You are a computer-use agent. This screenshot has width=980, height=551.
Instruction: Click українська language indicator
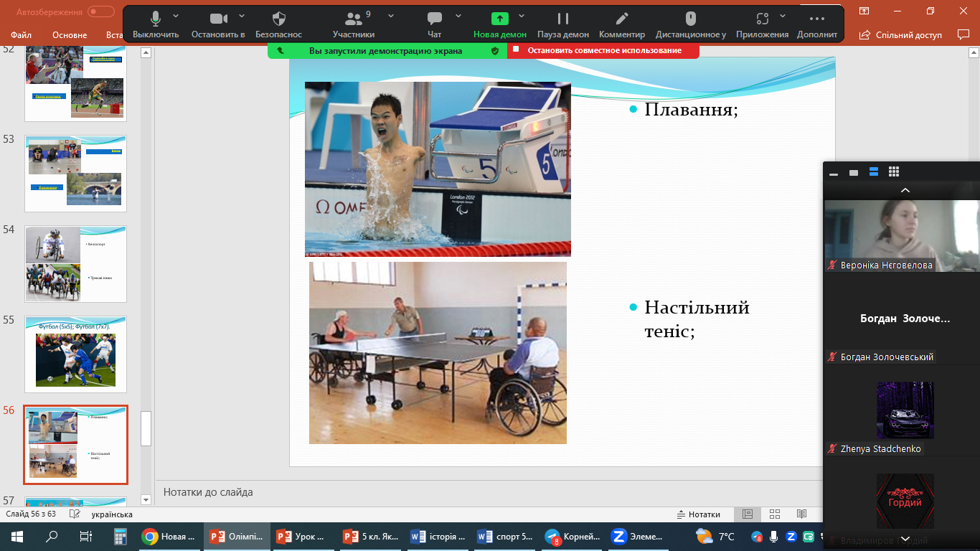(x=112, y=514)
